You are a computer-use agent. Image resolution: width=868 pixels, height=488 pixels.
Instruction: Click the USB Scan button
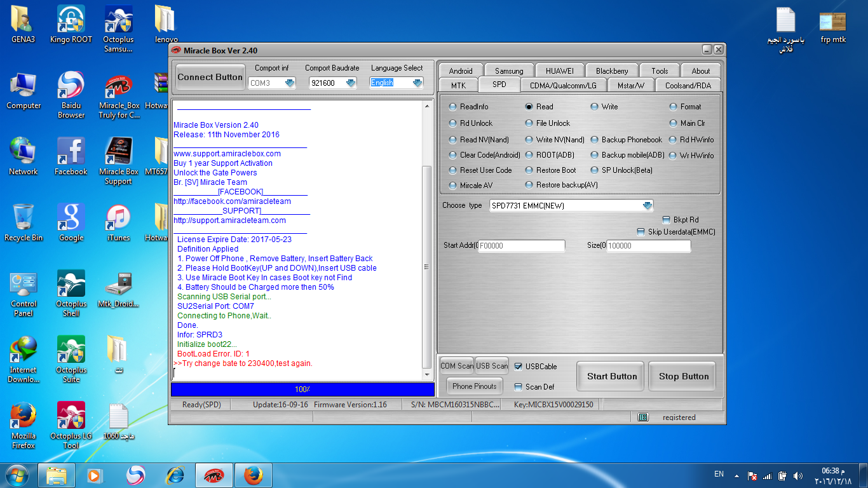point(492,366)
